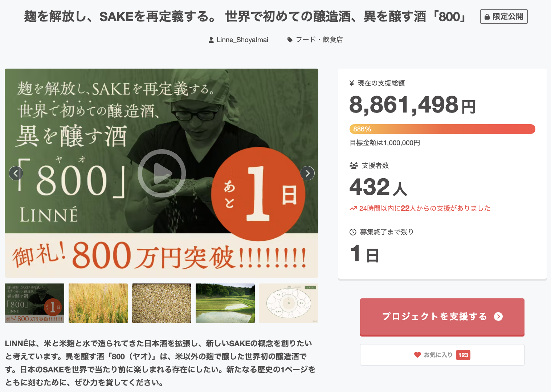Open the フード・飲食店 category link
Viewport: 551px width, 392px height.
coord(319,40)
